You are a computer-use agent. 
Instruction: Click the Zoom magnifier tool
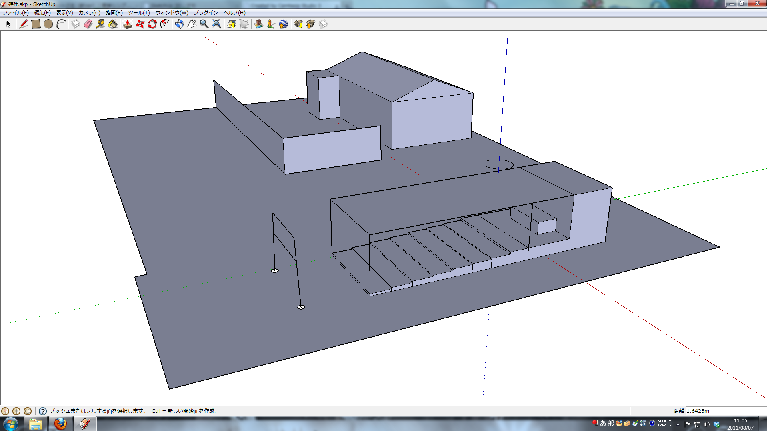point(203,24)
